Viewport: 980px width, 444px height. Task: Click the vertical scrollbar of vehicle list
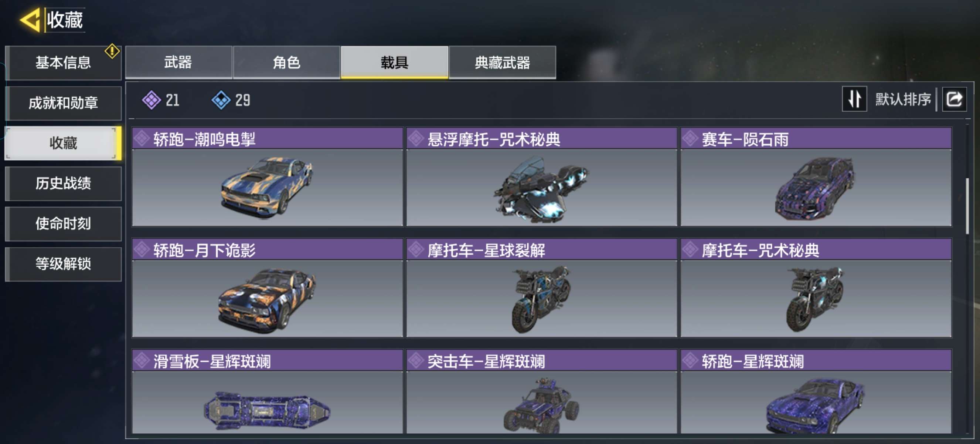[x=967, y=206]
